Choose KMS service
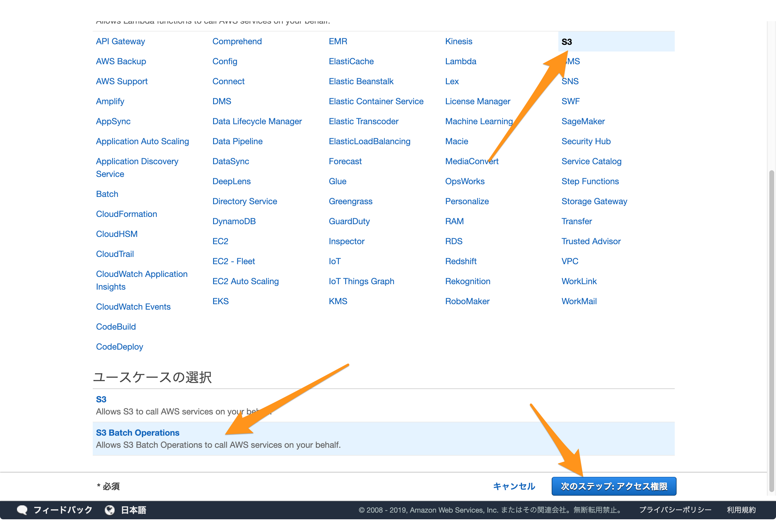Screen dimensions: 776x532 click(x=338, y=301)
